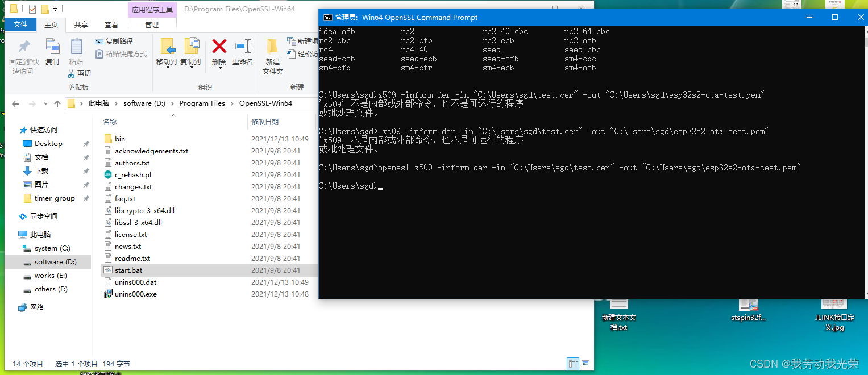Switch to the Home ribbon tab
The image size is (868, 375).
point(51,24)
